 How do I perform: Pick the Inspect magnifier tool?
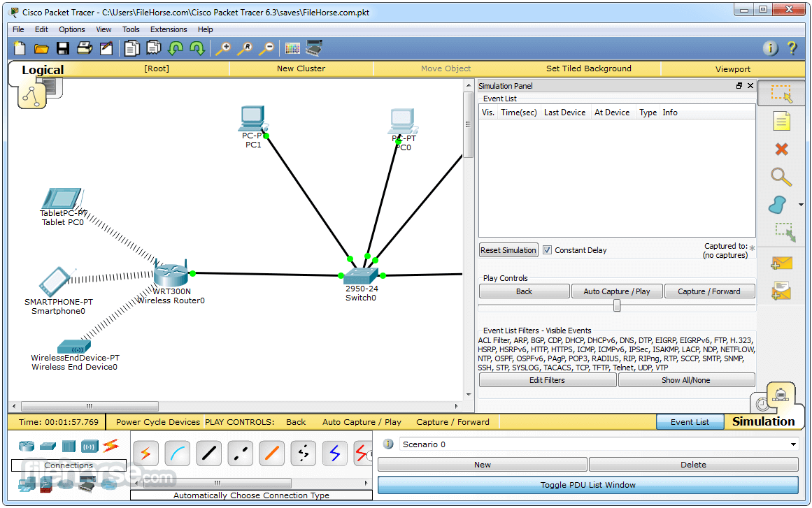coord(781,177)
